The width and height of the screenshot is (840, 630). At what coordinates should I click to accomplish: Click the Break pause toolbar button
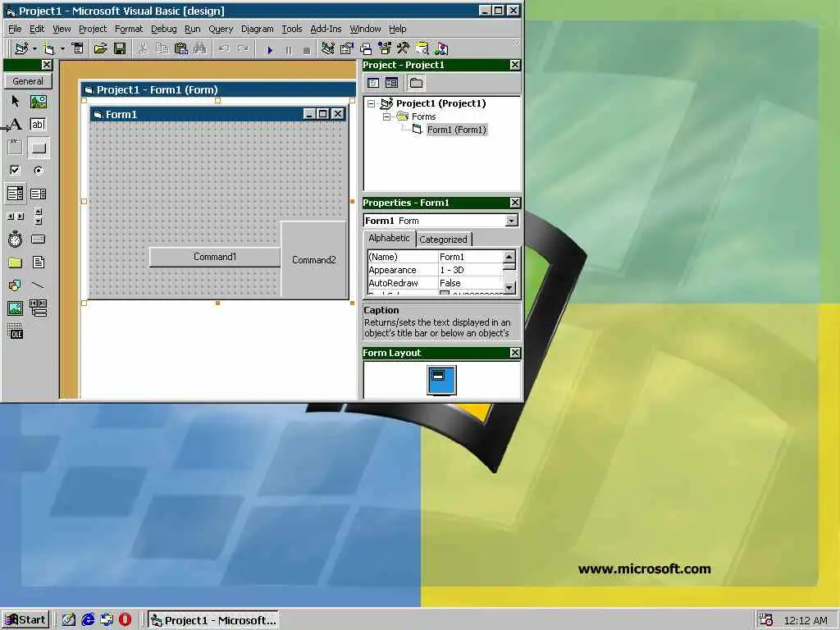tap(288, 50)
